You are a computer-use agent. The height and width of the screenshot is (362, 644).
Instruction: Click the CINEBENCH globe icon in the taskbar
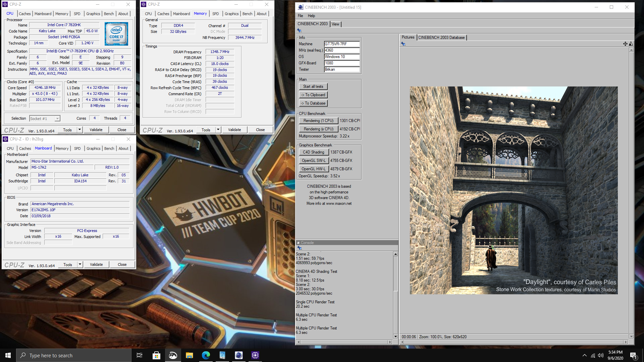(x=238, y=355)
